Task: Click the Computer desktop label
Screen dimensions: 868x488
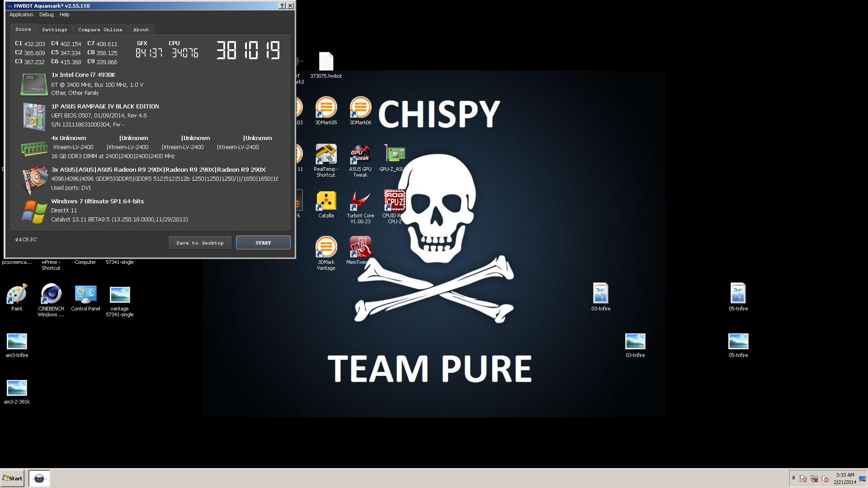Action: (x=85, y=262)
